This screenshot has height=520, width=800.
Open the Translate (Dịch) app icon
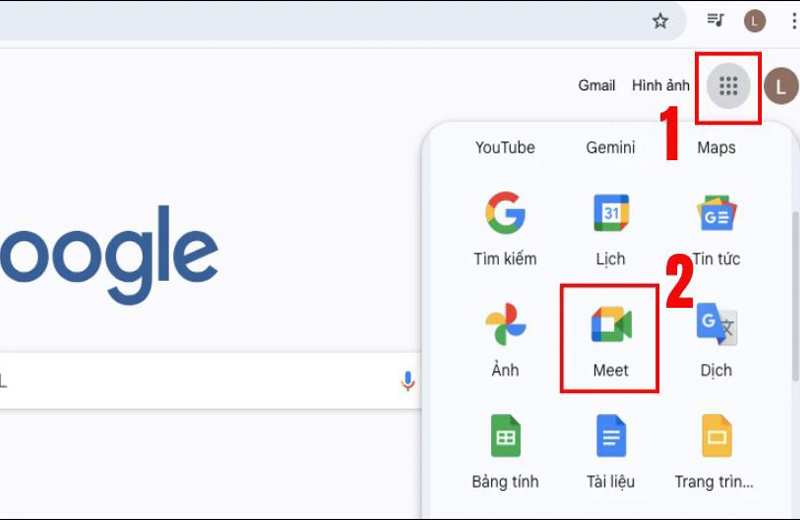coord(716,324)
